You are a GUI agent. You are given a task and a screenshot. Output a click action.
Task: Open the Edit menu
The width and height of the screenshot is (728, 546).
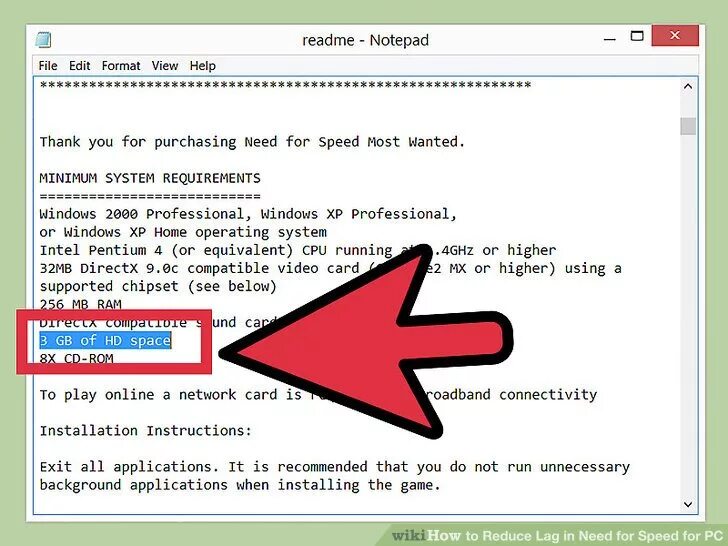pyautogui.click(x=79, y=66)
